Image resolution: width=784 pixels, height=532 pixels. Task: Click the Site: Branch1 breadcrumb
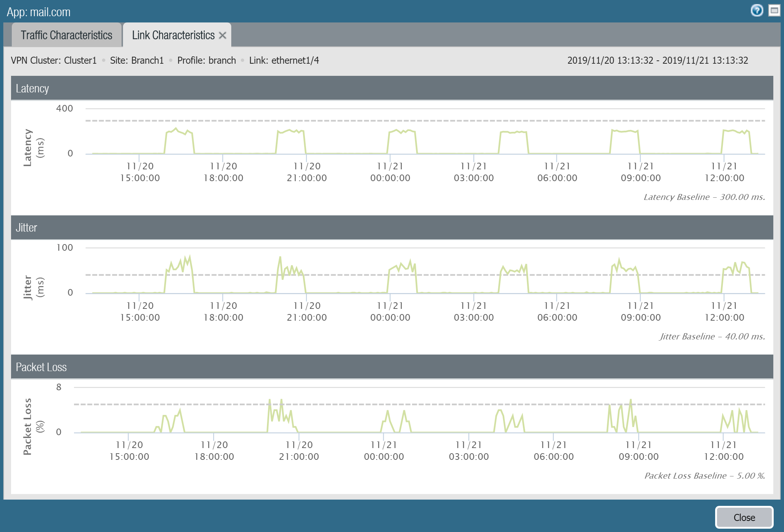(x=137, y=60)
